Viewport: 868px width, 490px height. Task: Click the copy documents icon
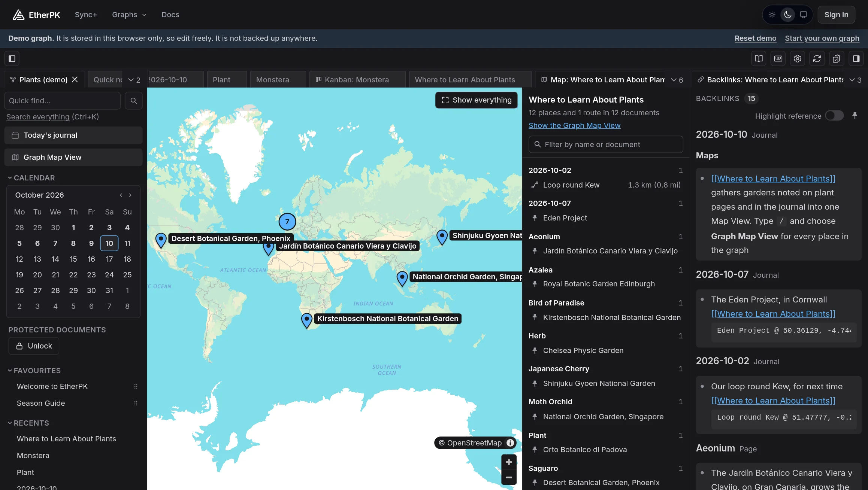837,58
